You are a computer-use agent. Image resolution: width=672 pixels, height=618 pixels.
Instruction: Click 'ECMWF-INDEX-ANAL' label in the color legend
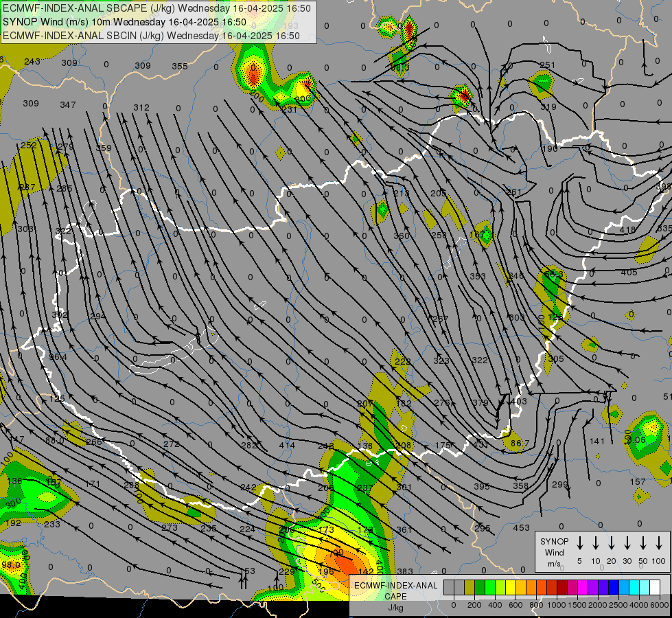pos(395,586)
